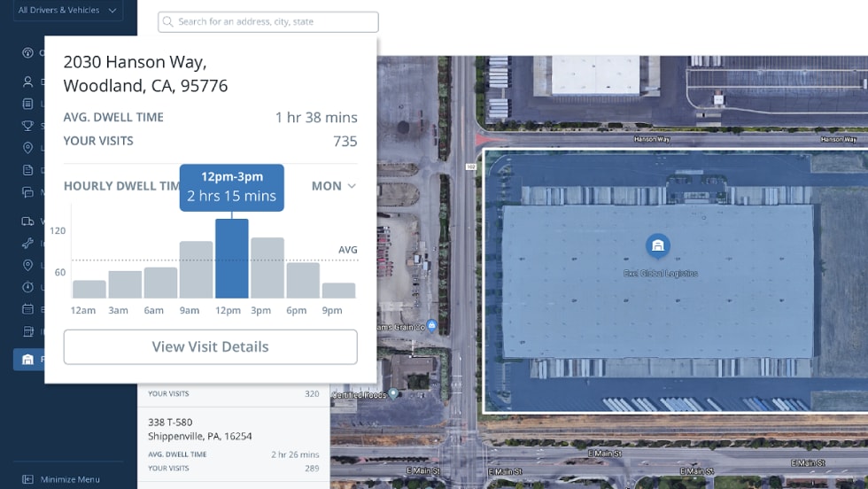The width and height of the screenshot is (868, 489).
Task: Open the truck icon in the sidebar
Action: 27,221
